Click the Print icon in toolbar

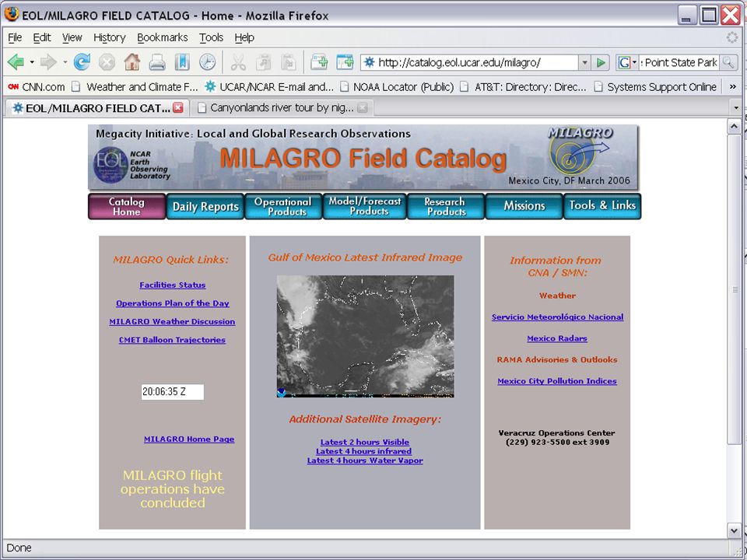156,62
